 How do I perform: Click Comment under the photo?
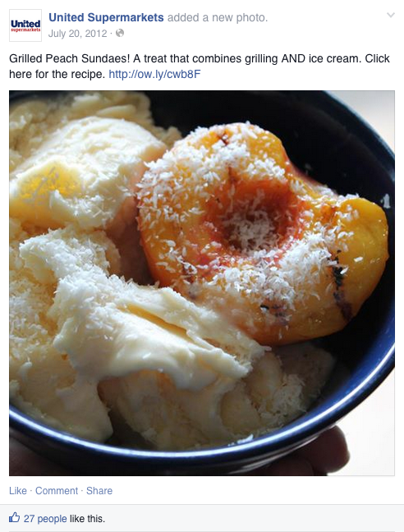tap(57, 491)
